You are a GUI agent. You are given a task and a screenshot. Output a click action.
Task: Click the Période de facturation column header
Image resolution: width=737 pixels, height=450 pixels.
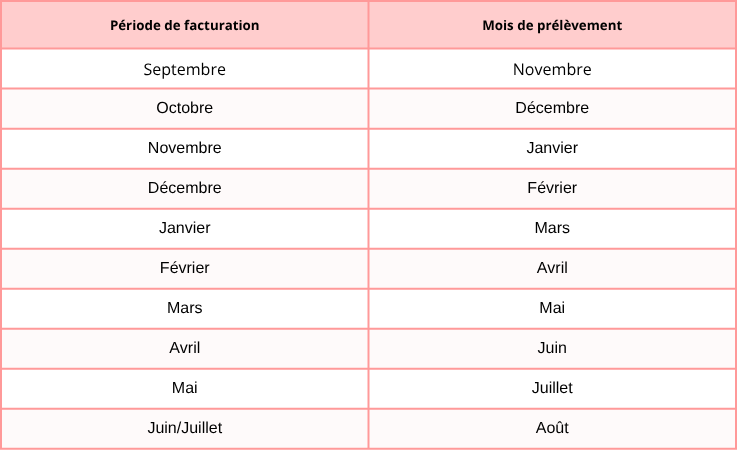[x=185, y=25]
